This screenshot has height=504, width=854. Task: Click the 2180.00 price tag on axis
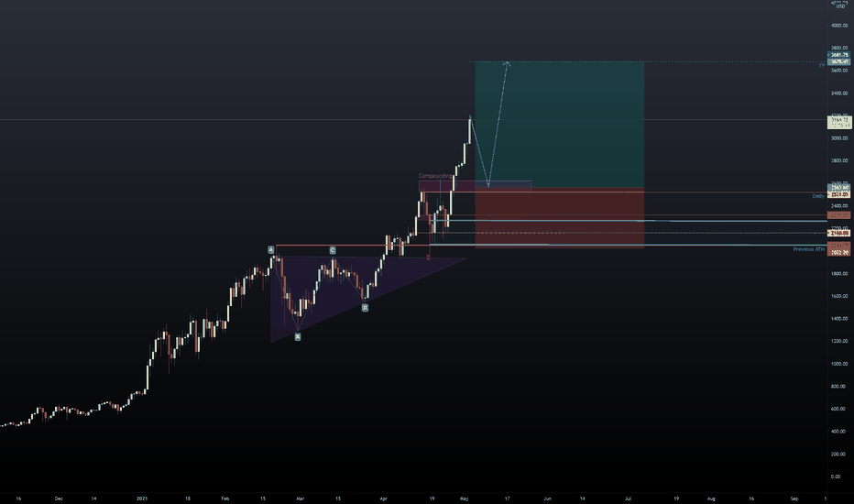pyautogui.click(x=838, y=233)
